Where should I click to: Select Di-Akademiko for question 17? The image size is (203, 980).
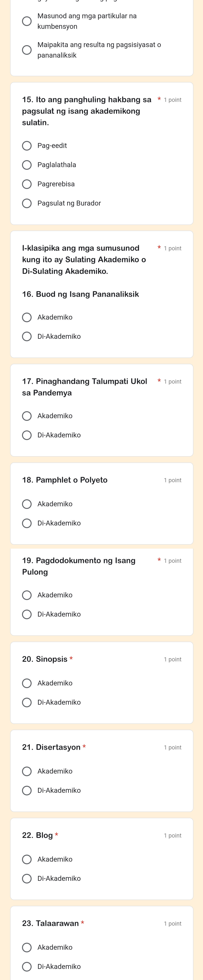[27, 435]
